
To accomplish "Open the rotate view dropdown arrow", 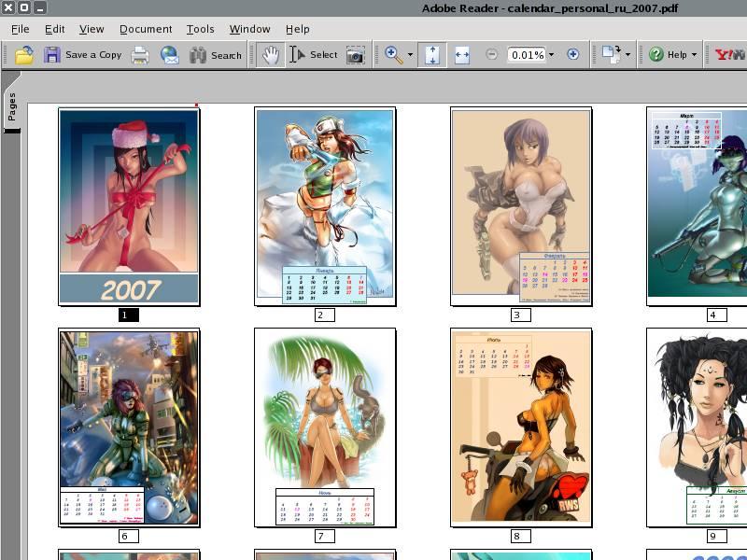I will 627,55.
